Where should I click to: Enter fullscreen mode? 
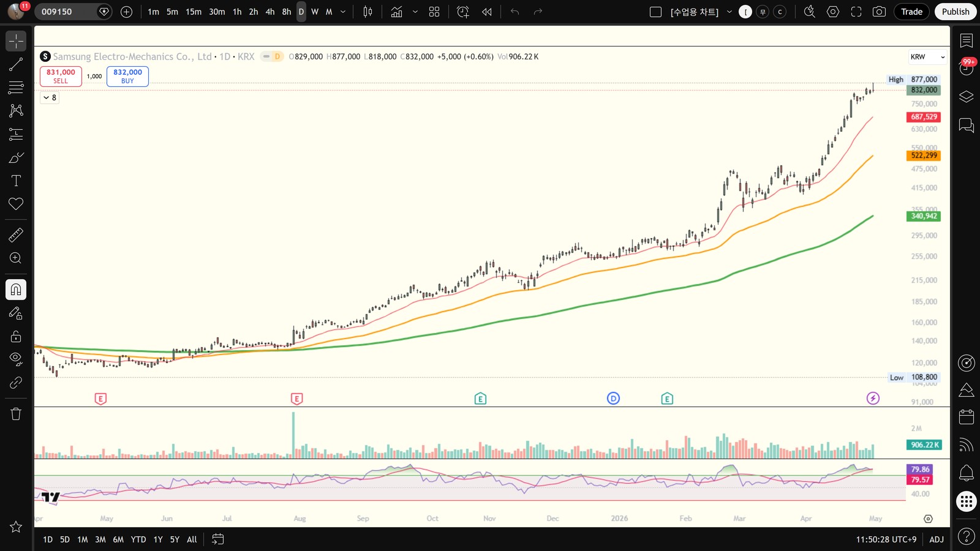click(856, 12)
